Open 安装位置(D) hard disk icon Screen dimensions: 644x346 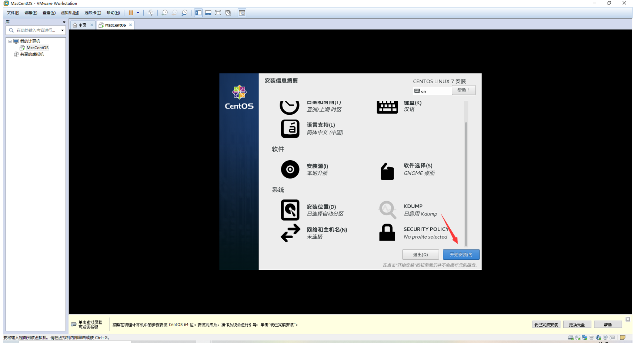[290, 210]
